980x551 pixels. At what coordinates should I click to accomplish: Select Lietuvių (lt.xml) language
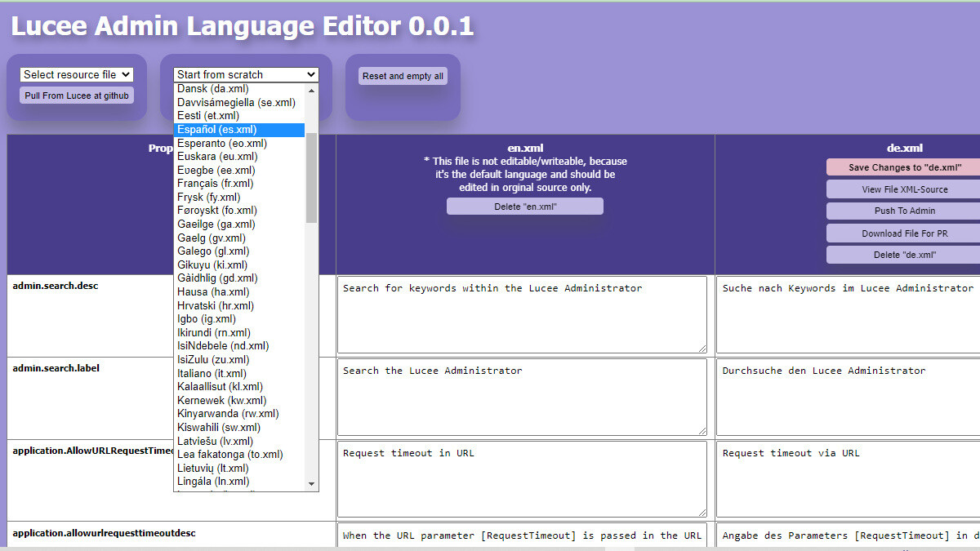(x=239, y=468)
